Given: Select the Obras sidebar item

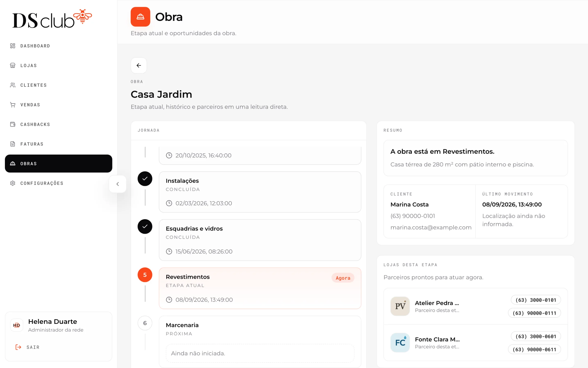Looking at the screenshot, I should click(59, 164).
